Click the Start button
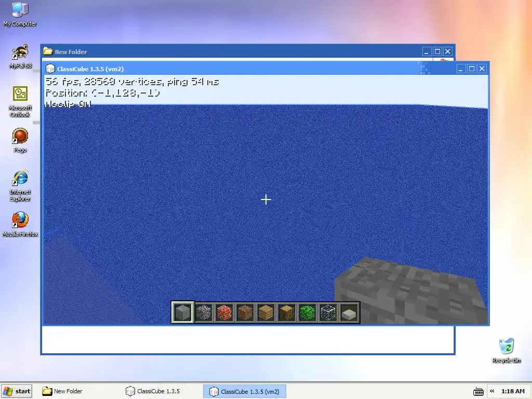The height and width of the screenshot is (399, 532). click(x=17, y=391)
